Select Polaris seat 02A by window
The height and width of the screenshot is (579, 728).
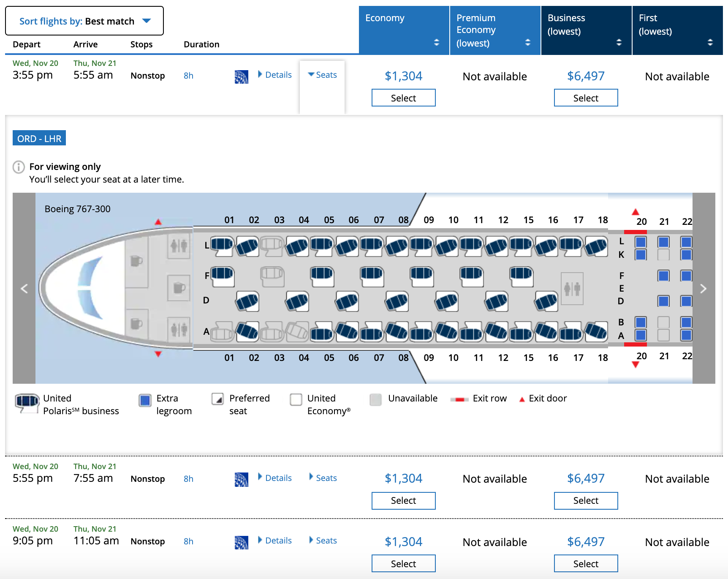coord(247,331)
